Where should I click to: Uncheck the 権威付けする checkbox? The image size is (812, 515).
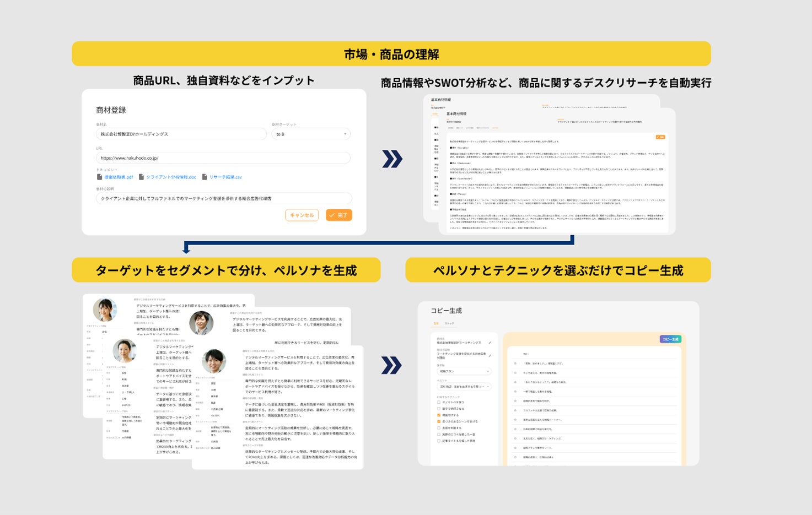click(439, 415)
